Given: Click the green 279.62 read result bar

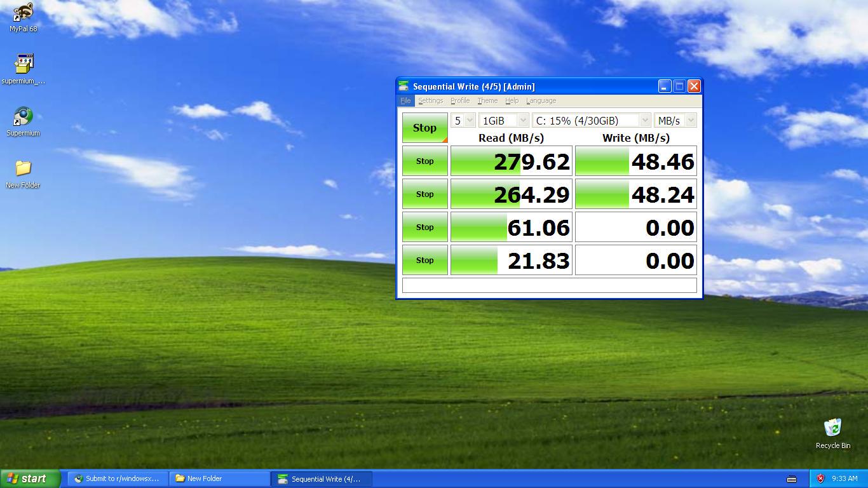Looking at the screenshot, I should click(x=510, y=161).
